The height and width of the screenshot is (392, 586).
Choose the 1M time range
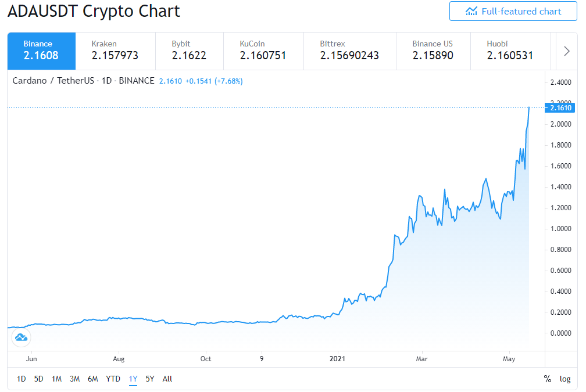57,379
